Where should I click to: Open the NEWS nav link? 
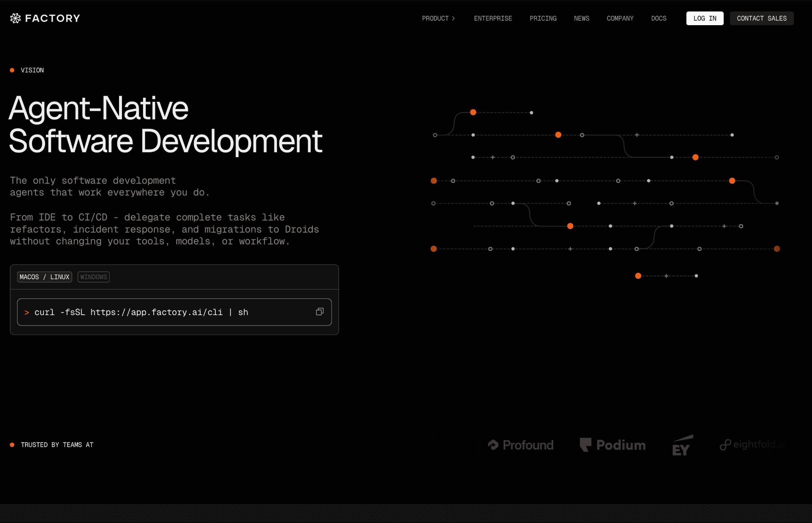(581, 18)
